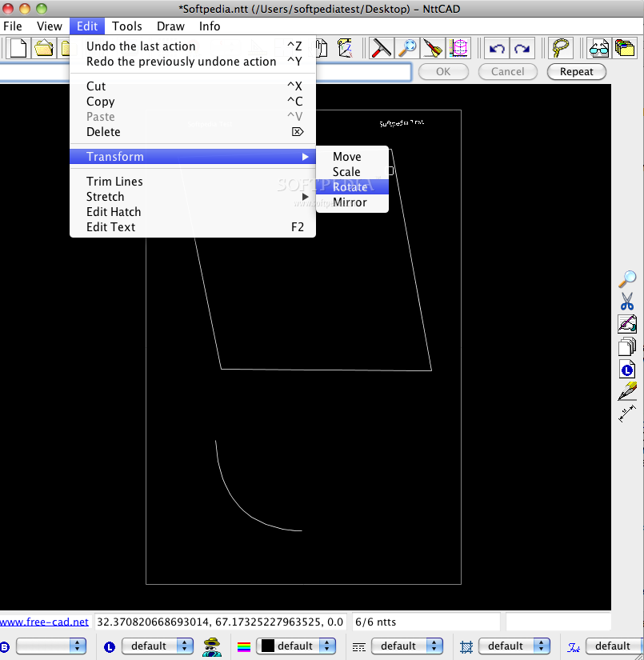The image size is (644, 660).
Task: Click the blue scissors trim tool
Action: 627,302
